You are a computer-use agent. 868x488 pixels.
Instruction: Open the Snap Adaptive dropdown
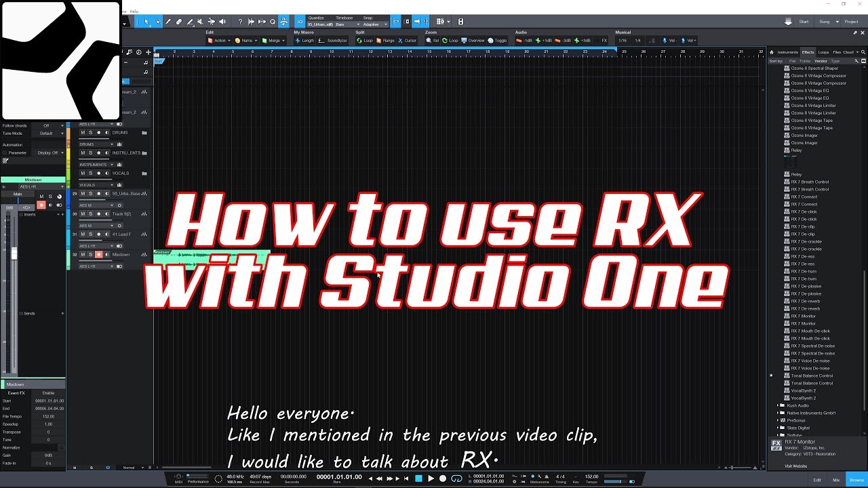[x=375, y=24]
